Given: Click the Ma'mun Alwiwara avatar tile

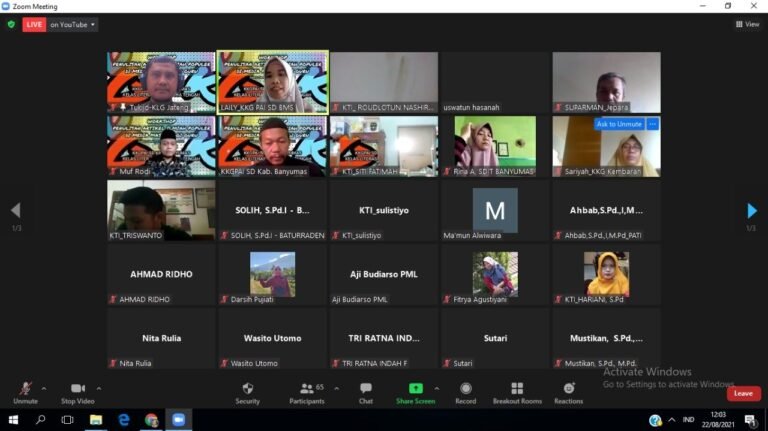Looking at the screenshot, I should 495,211.
